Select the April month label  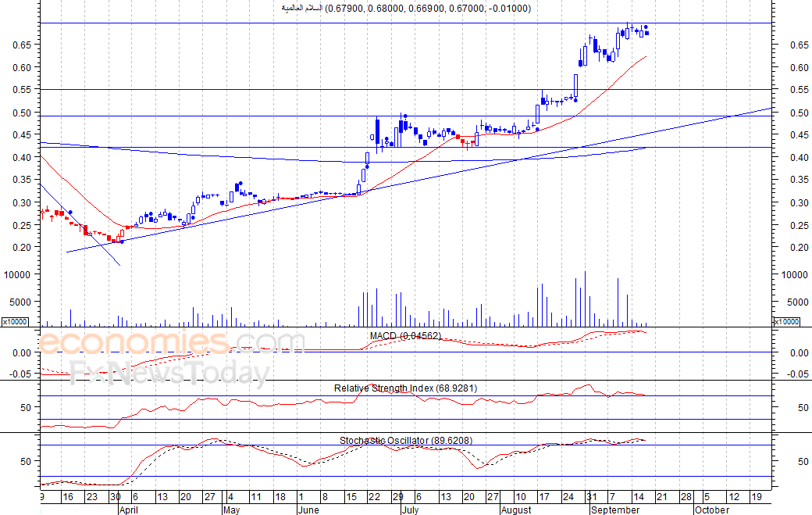(128, 510)
